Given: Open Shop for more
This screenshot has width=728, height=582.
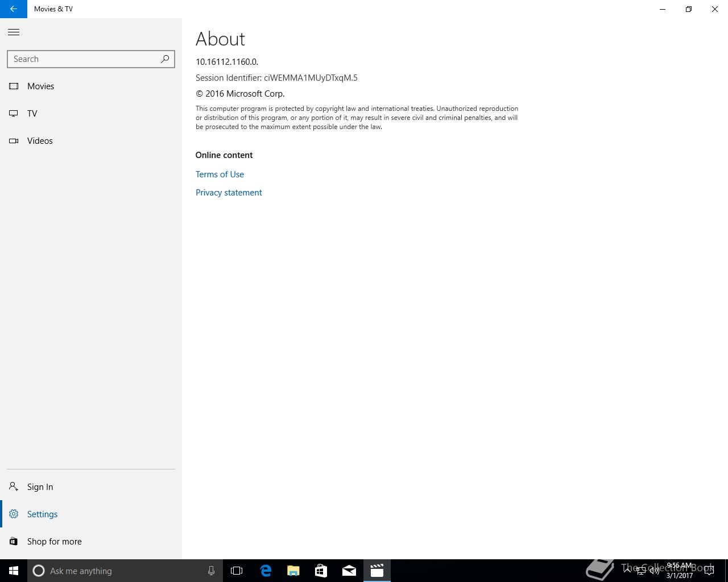Looking at the screenshot, I should [x=91, y=542].
